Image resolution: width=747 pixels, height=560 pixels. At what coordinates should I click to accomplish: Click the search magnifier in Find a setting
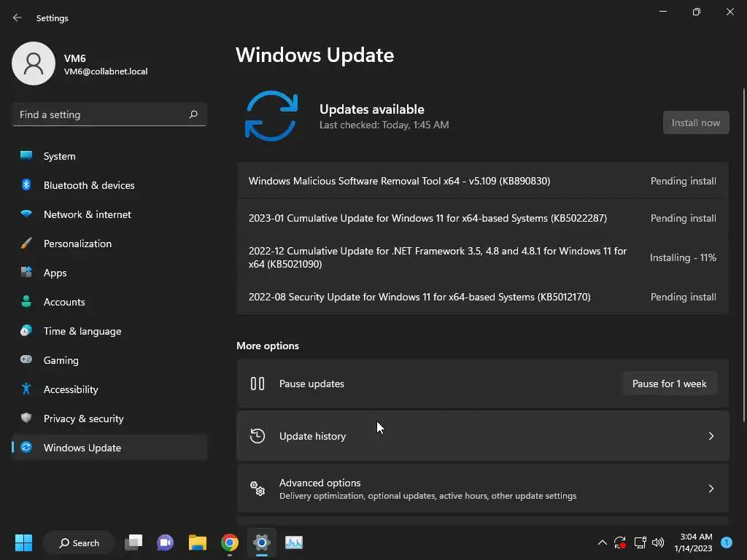tap(193, 114)
